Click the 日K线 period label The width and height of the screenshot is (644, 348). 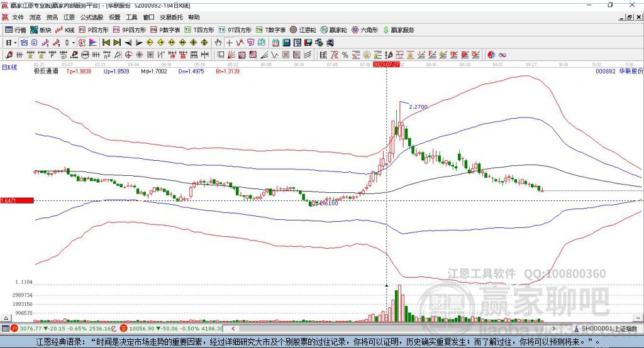pyautogui.click(x=9, y=67)
